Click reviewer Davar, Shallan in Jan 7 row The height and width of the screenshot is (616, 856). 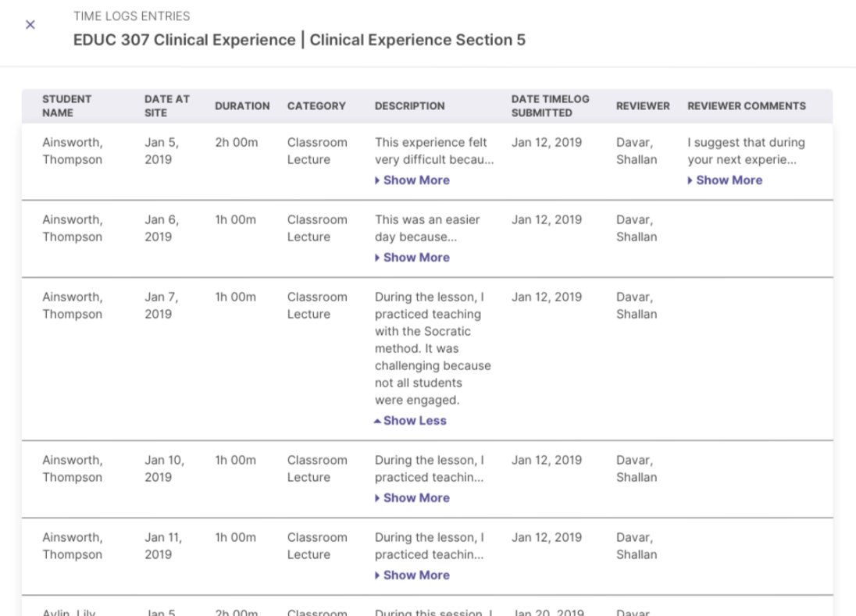[x=637, y=306]
